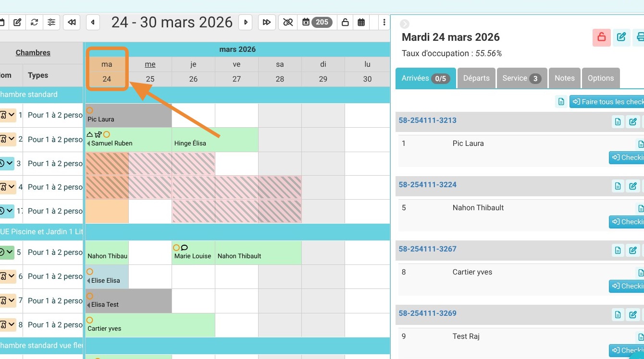Click the refresh planning icon
Screen dimensions: 644x359
(34, 22)
